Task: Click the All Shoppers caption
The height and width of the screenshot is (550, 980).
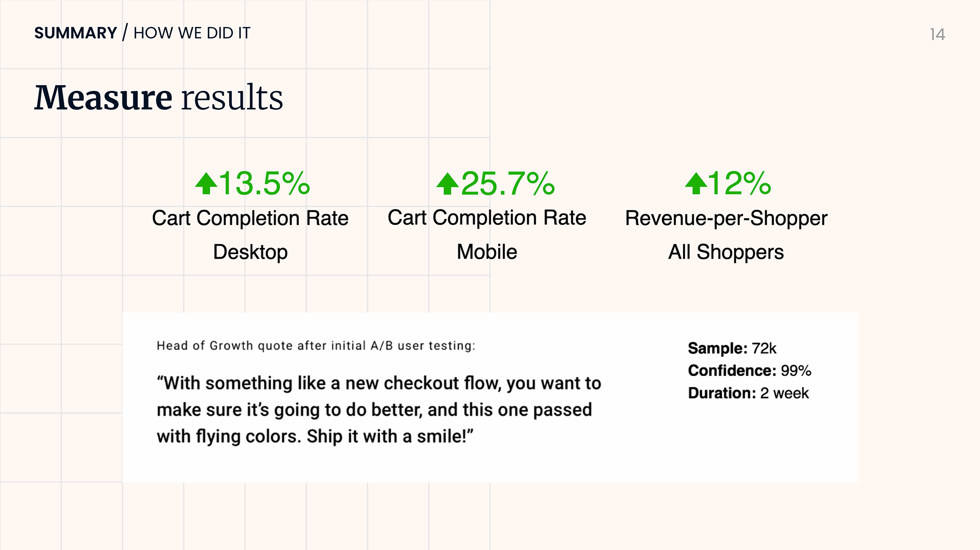Action: [x=726, y=252]
